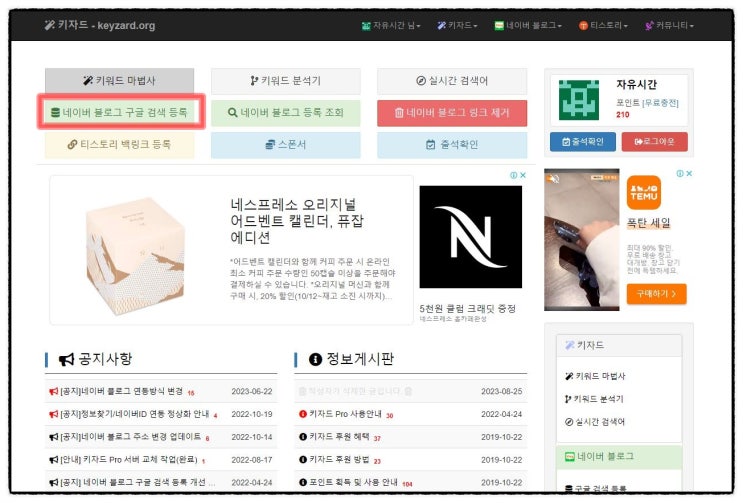The width and height of the screenshot is (743, 503).
Task: Click the green pixel avatar image
Action: [x=579, y=100]
